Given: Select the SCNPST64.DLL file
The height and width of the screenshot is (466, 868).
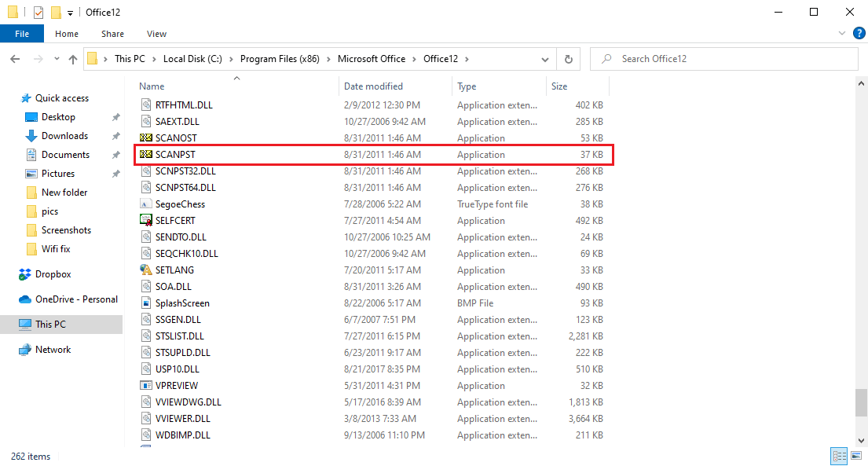Looking at the screenshot, I should (x=185, y=188).
